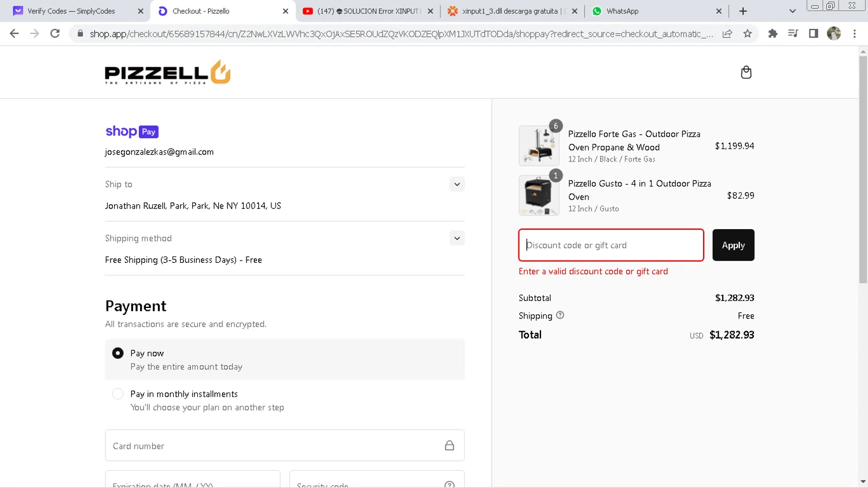
Task: Click the Pizzello Forte Gas product name
Action: pos(634,141)
